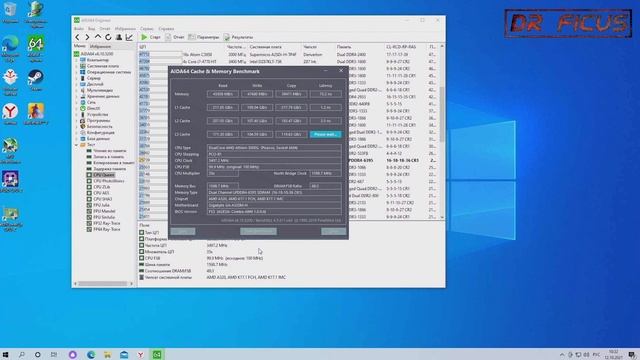Select Конфигурация in the tree
640x360 pixels.
pos(100,133)
